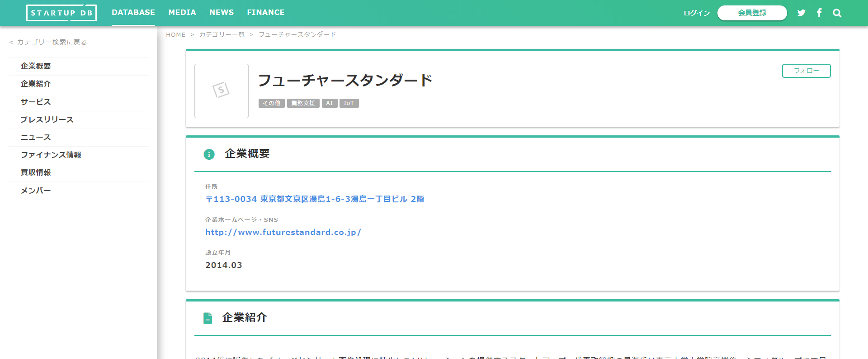Click the 設立年月 label
The height and width of the screenshot is (359, 868).
(218, 253)
